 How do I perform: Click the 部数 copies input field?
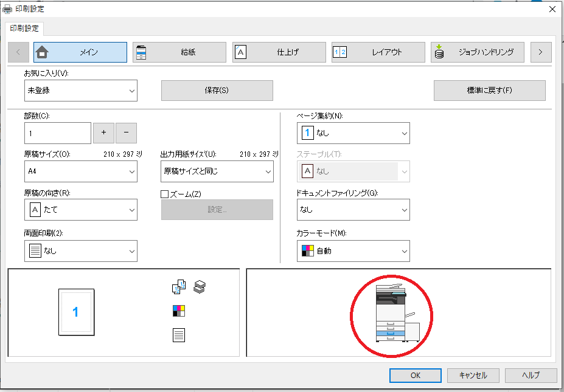(58, 132)
